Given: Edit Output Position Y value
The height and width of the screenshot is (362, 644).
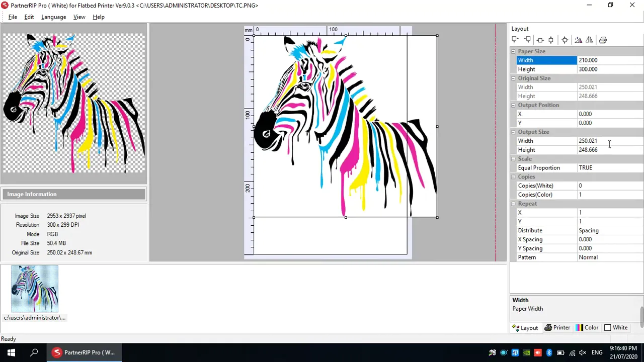Looking at the screenshot, I should click(610, 123).
